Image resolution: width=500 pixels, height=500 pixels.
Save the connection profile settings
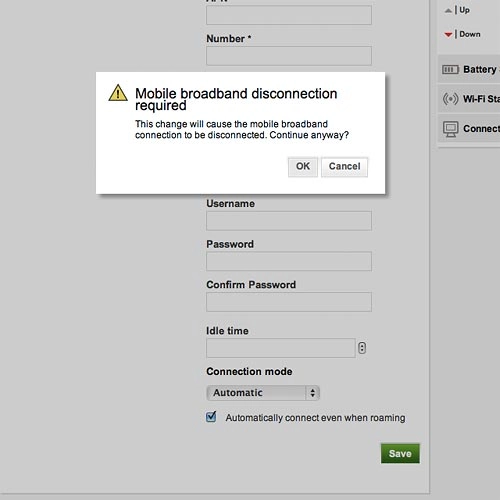(400, 453)
